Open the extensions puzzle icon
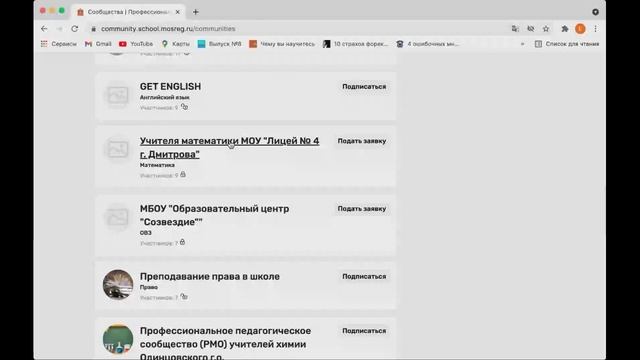The width and height of the screenshot is (640, 360). [x=565, y=29]
